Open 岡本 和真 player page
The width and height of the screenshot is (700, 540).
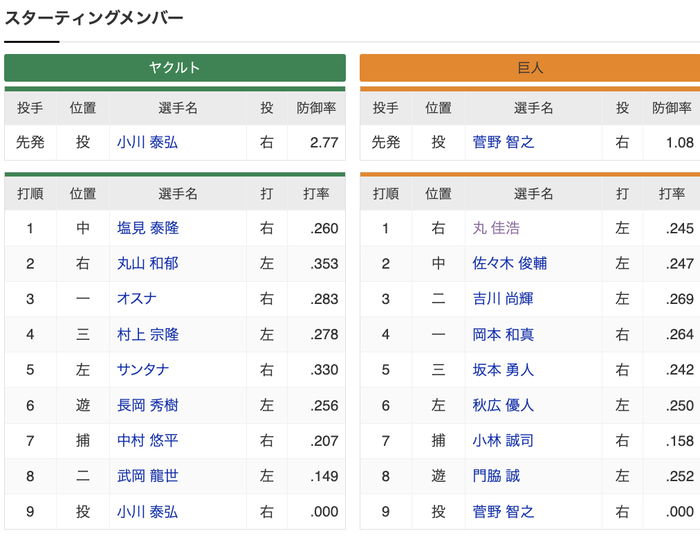(x=503, y=334)
